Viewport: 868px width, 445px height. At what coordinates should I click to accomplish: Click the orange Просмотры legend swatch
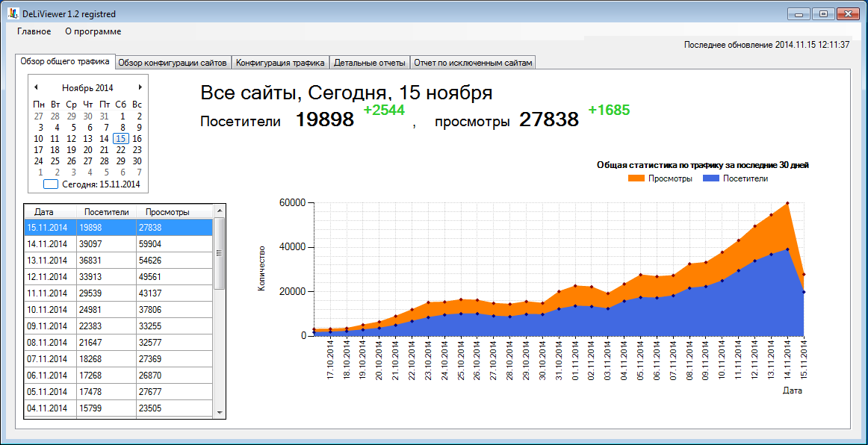[x=636, y=178]
